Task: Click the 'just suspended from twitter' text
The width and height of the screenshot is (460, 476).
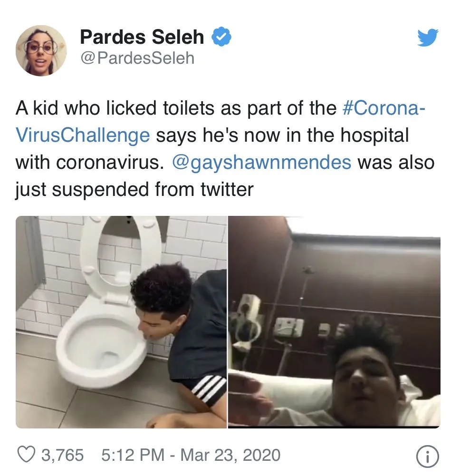Action: 134,189
